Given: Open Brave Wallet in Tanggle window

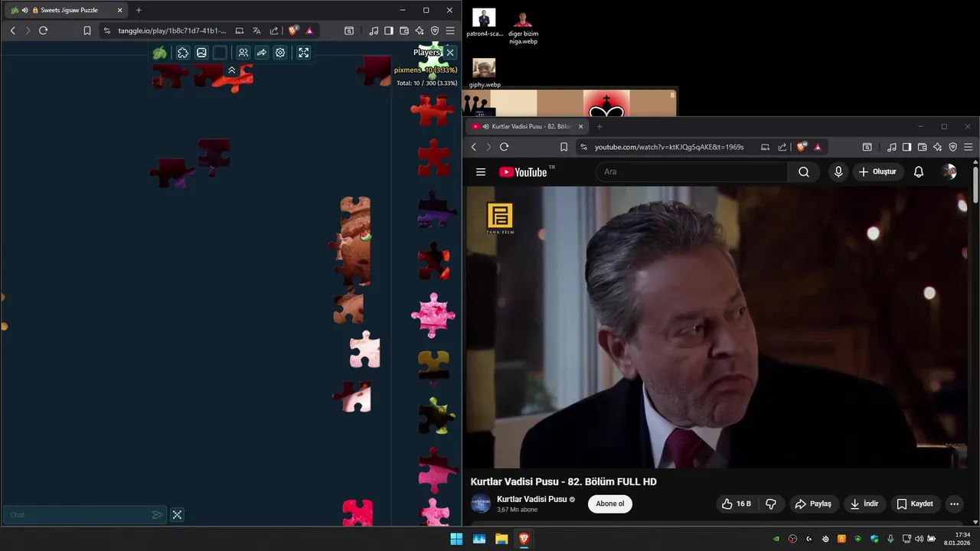Looking at the screenshot, I should click(404, 31).
